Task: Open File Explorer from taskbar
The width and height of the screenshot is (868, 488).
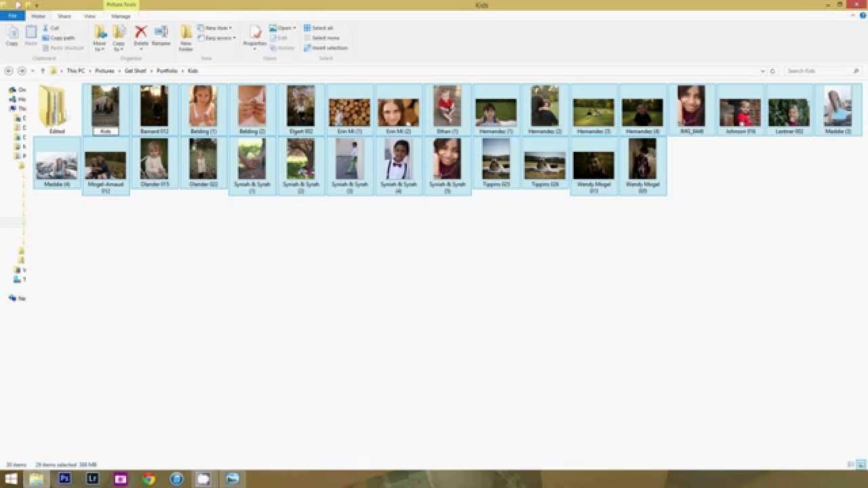Action: [37, 479]
